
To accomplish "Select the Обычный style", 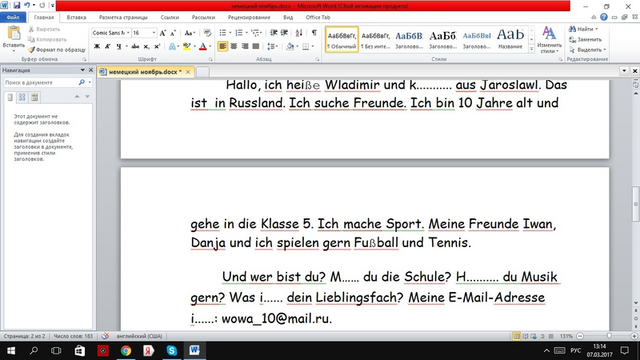I will 342,40.
